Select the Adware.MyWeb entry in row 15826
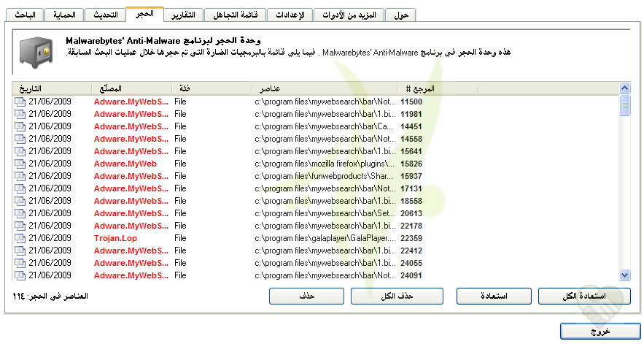The image size is (644, 344). click(x=125, y=164)
